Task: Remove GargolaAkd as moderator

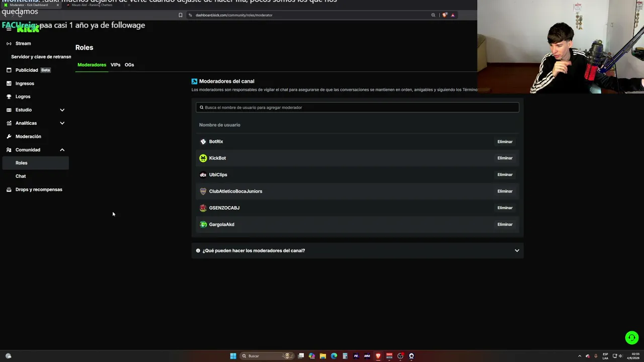Action: coord(505,225)
